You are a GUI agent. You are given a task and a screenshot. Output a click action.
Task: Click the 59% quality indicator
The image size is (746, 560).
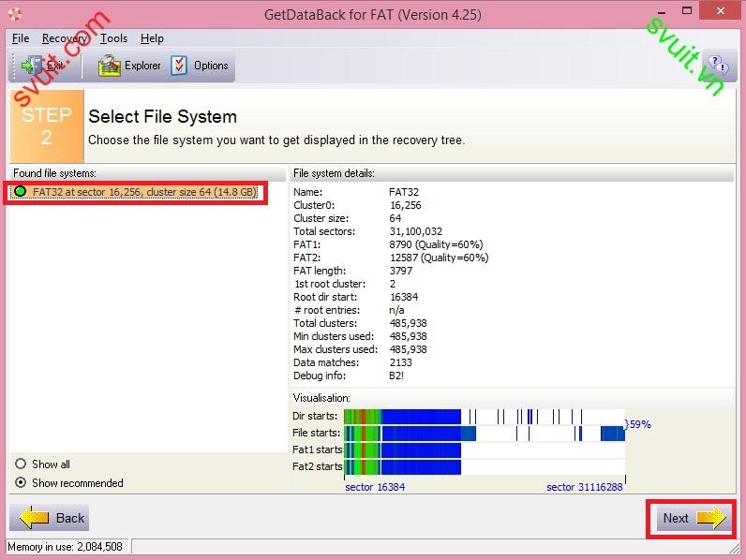640,424
